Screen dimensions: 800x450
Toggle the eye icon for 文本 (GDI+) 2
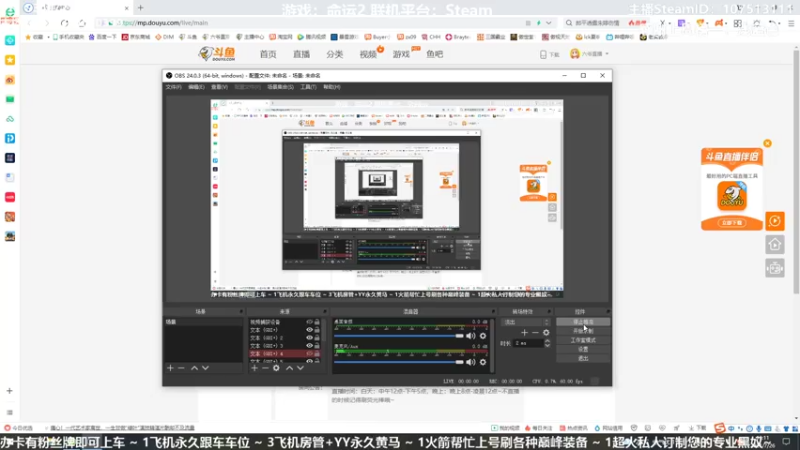coord(309,338)
